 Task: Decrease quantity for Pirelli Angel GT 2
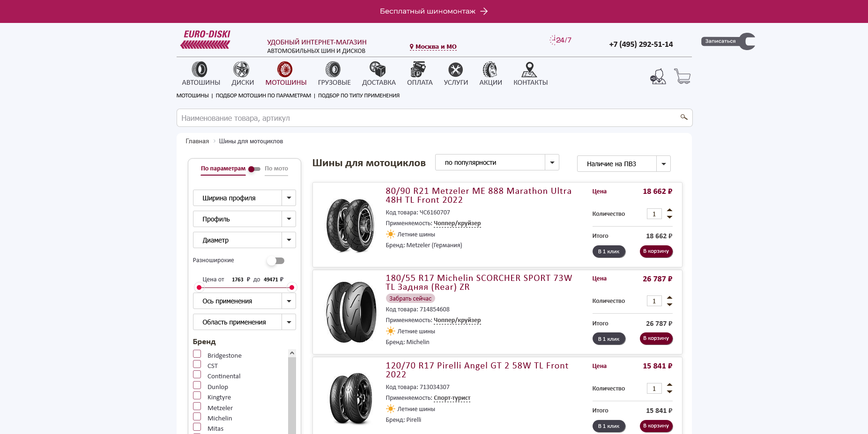click(670, 392)
